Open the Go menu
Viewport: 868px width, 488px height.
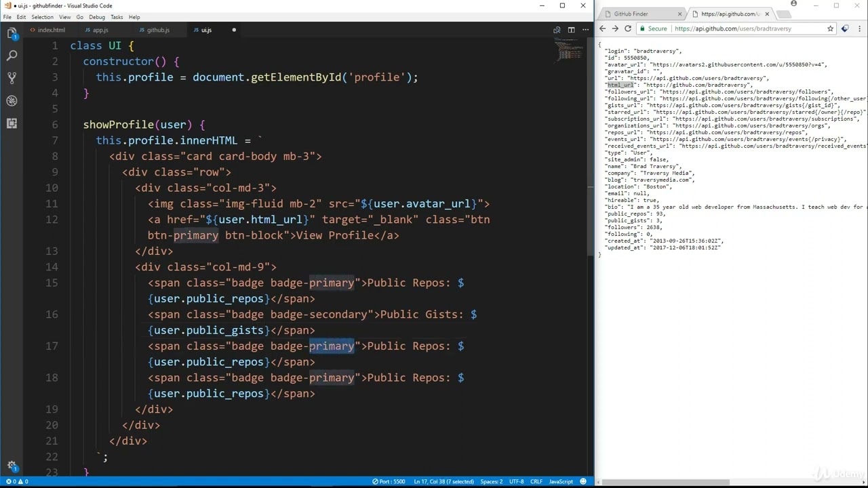(80, 17)
